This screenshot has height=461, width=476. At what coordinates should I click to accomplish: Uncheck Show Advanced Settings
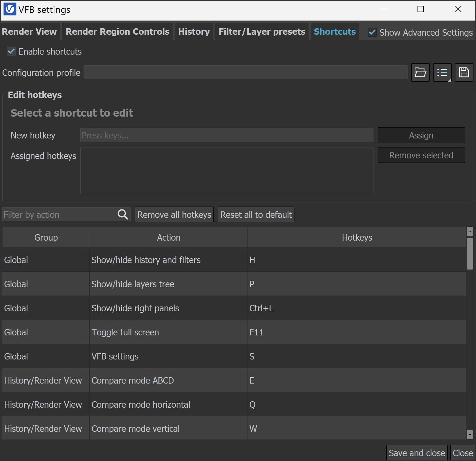pyautogui.click(x=372, y=32)
